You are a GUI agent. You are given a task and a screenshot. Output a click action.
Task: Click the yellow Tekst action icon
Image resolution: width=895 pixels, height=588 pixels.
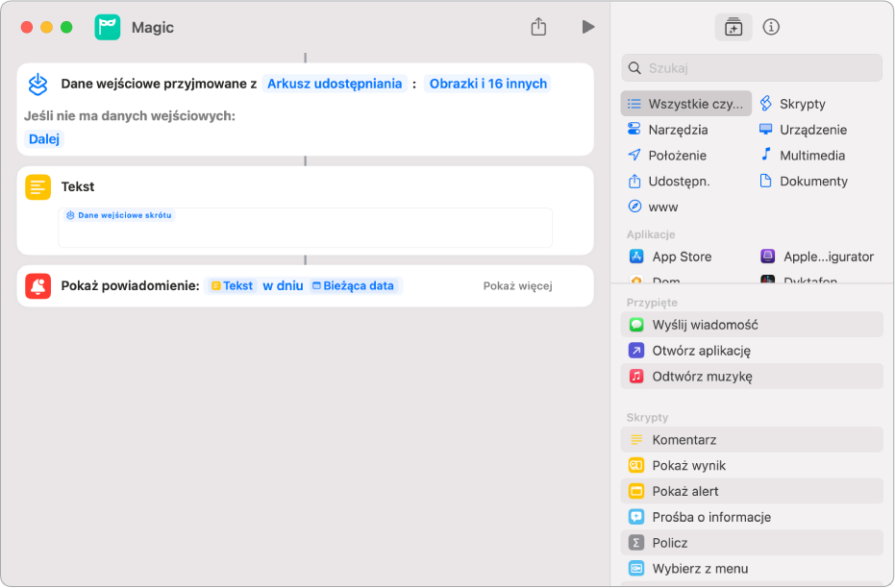38,187
